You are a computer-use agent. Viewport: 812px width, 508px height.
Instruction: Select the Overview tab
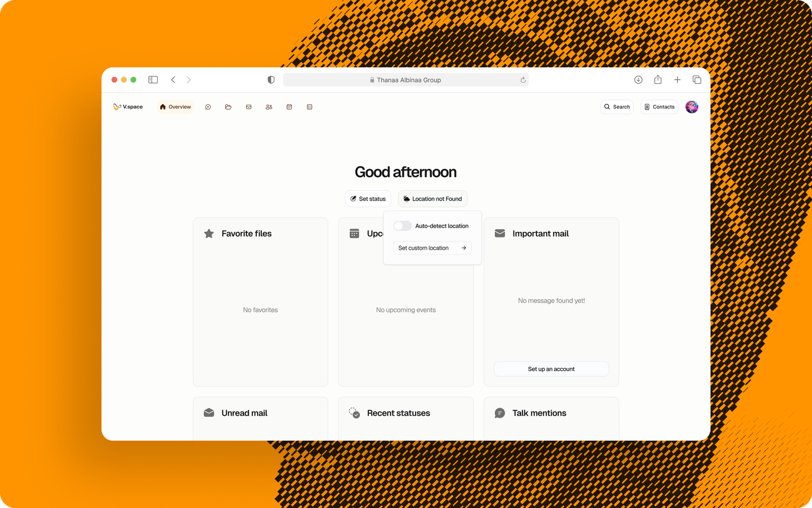tap(175, 107)
